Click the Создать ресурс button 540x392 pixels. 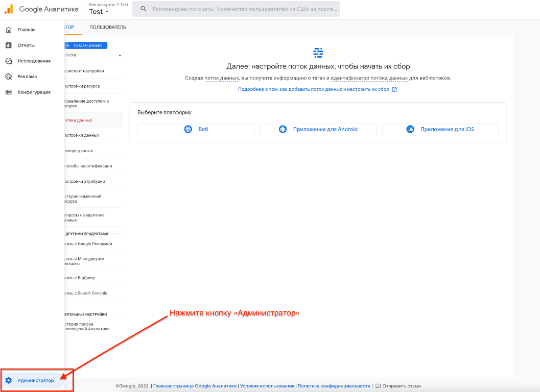coord(86,45)
